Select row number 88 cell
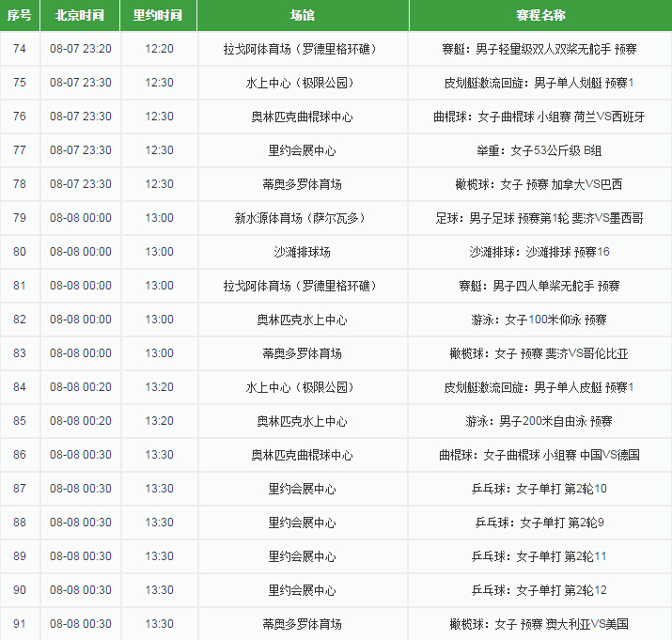Screen dimensions: 672x640 [x=20, y=523]
